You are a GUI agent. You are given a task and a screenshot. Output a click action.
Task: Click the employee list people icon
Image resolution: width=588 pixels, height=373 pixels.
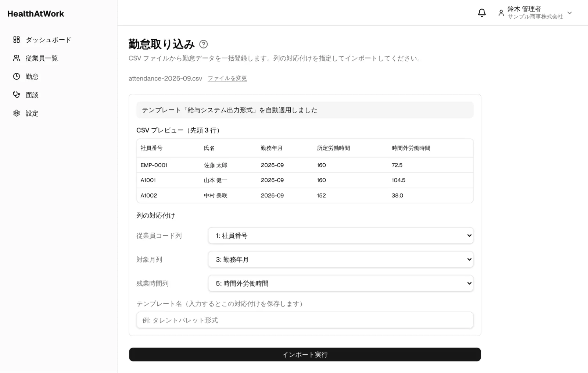[17, 58]
